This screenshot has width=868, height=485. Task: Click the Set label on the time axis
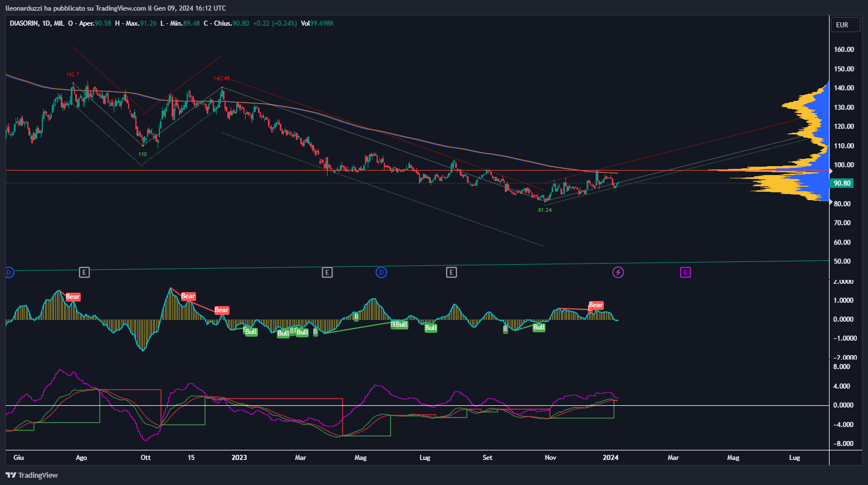[x=487, y=458]
